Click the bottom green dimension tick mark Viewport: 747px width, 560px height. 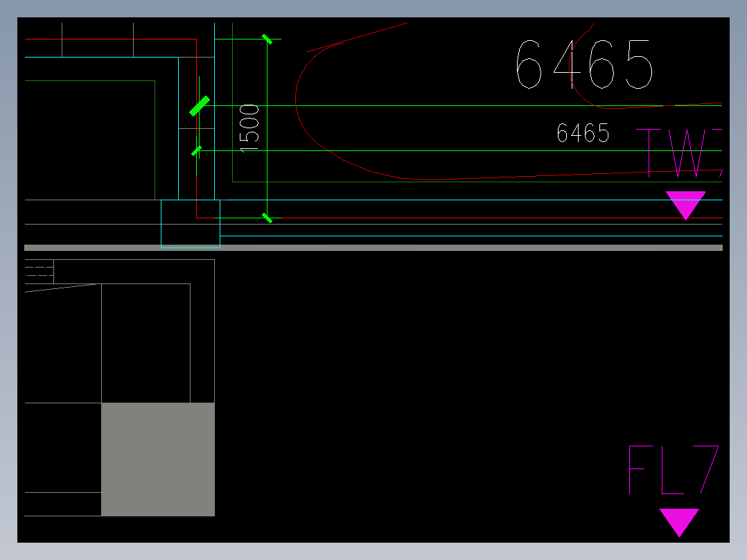(x=267, y=218)
